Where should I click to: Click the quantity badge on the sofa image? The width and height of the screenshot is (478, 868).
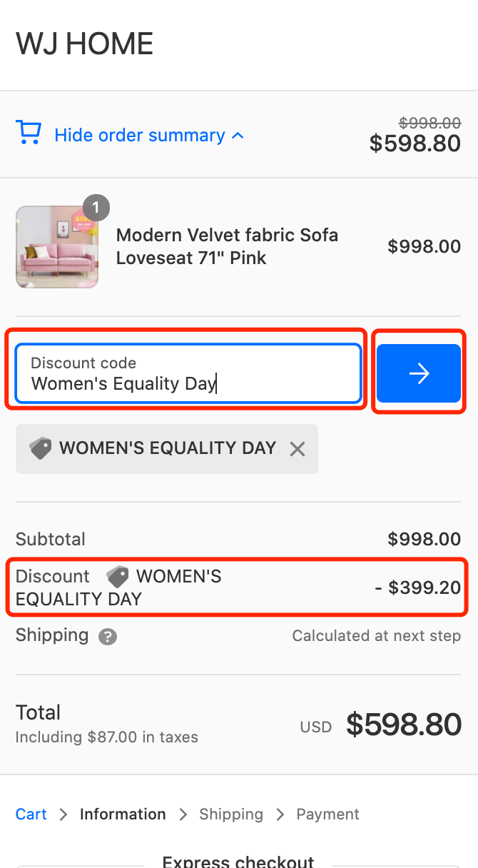(96, 208)
